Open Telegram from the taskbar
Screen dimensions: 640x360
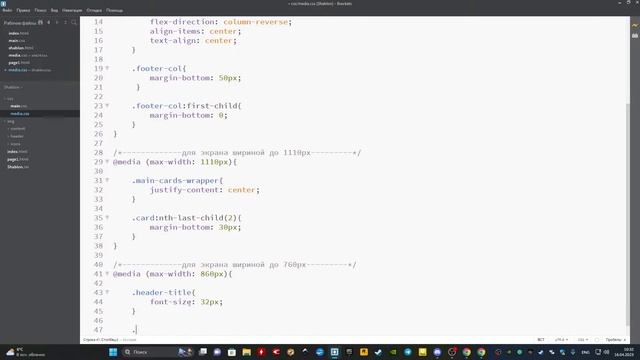[408, 352]
